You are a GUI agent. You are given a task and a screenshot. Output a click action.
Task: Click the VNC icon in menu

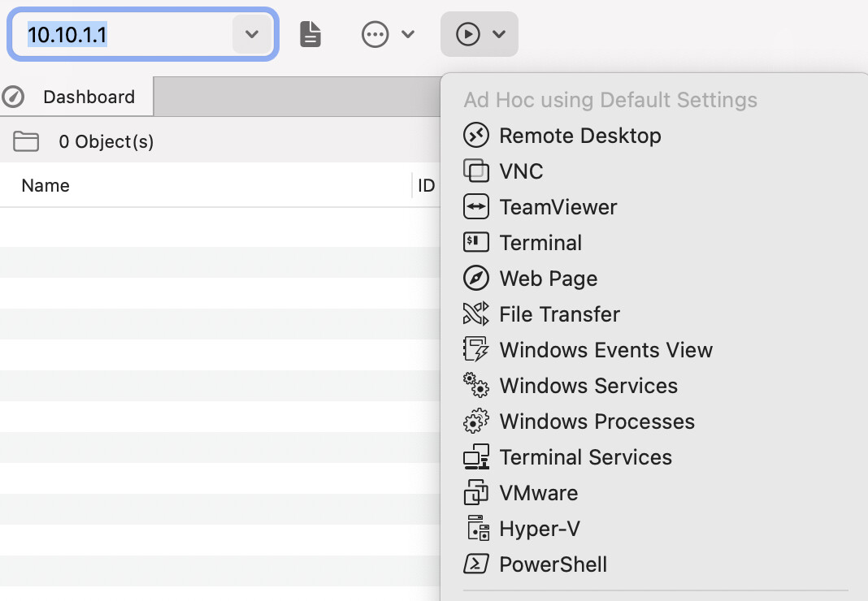point(475,171)
